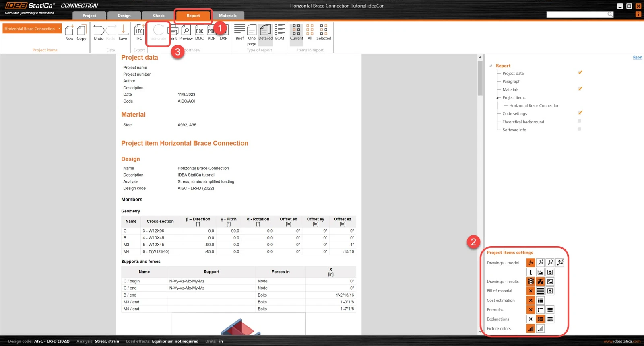Export the model to IFC
This screenshot has width=644, height=346.
click(x=139, y=32)
